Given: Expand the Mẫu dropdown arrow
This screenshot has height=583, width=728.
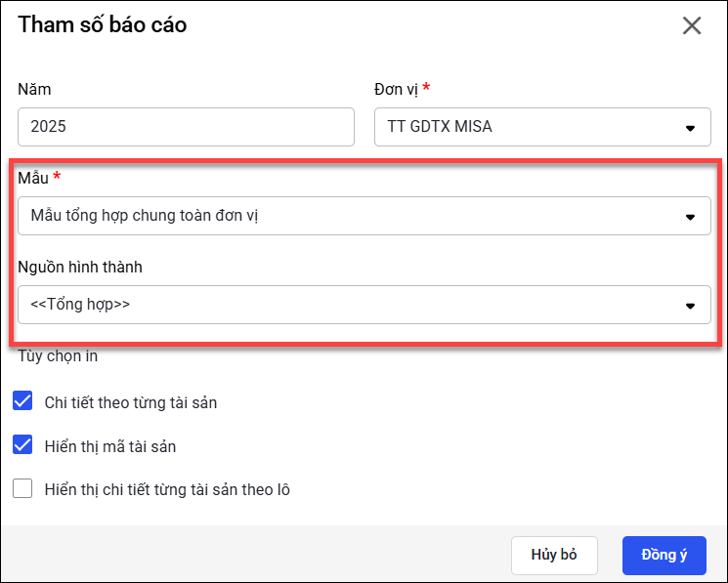Looking at the screenshot, I should (x=690, y=216).
